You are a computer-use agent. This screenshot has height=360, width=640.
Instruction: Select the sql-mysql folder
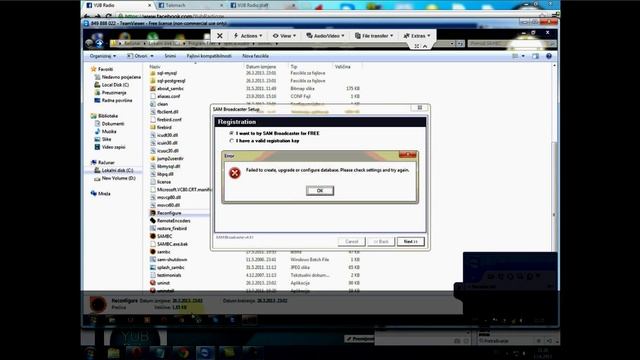tap(163, 73)
